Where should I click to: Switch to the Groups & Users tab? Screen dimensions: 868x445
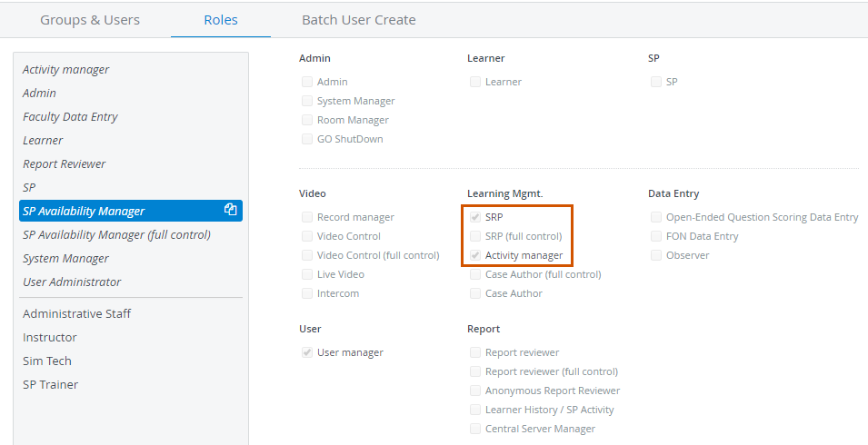coord(90,20)
